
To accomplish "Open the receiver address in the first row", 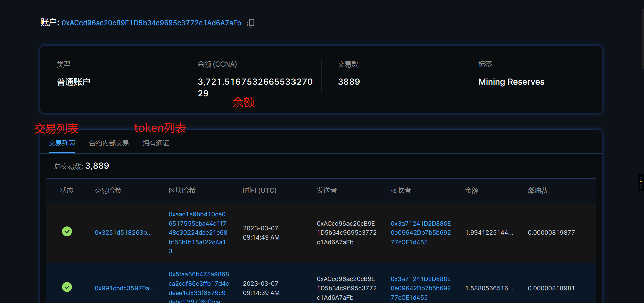I will point(421,233).
